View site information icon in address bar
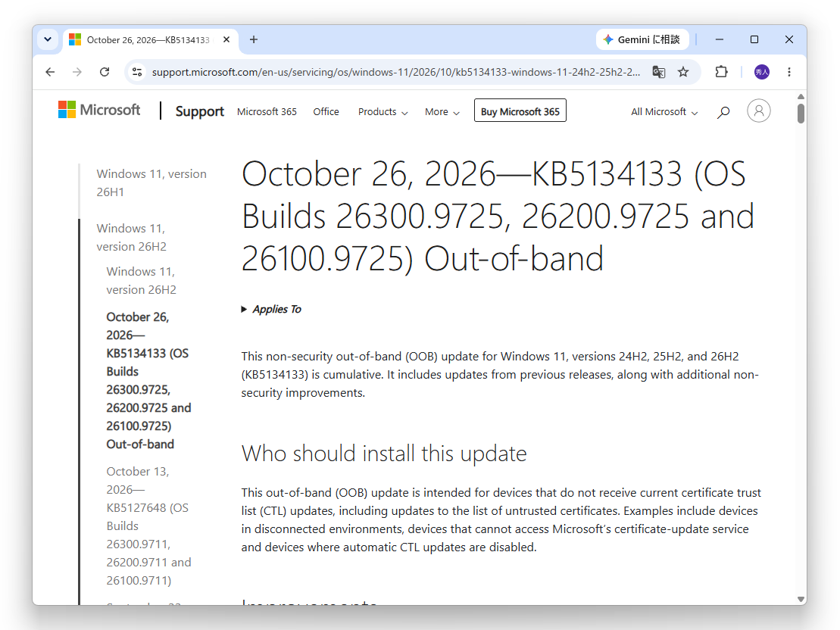 pos(137,72)
